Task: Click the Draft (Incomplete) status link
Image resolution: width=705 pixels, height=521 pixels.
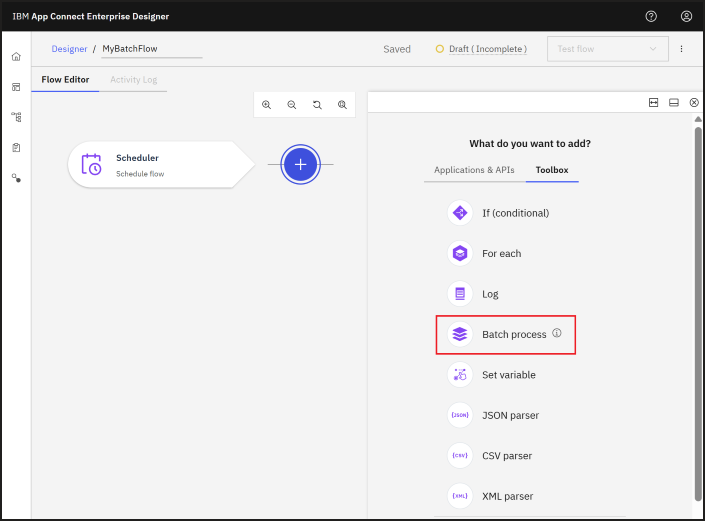Action: tap(488, 49)
